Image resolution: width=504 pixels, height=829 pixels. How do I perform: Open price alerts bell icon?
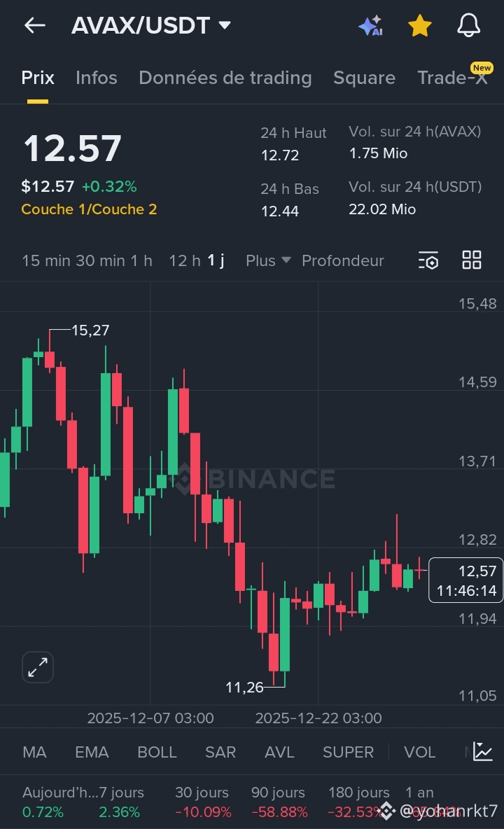pos(468,25)
